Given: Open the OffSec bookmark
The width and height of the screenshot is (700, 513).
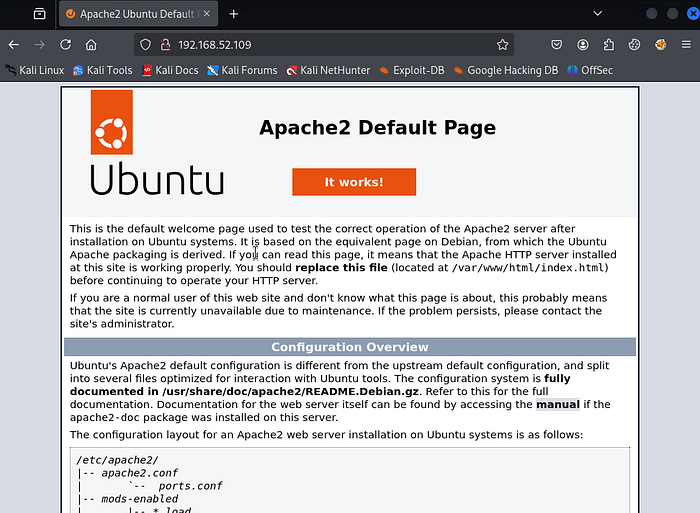Looking at the screenshot, I should coord(590,71).
